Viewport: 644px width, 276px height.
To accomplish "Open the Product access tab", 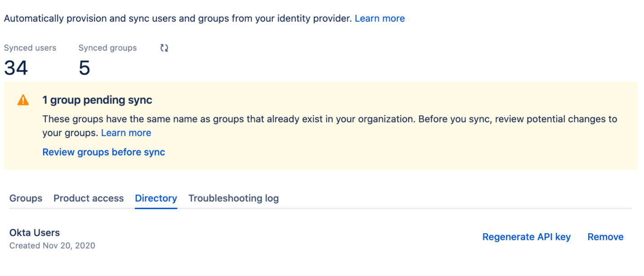I will click(x=88, y=198).
